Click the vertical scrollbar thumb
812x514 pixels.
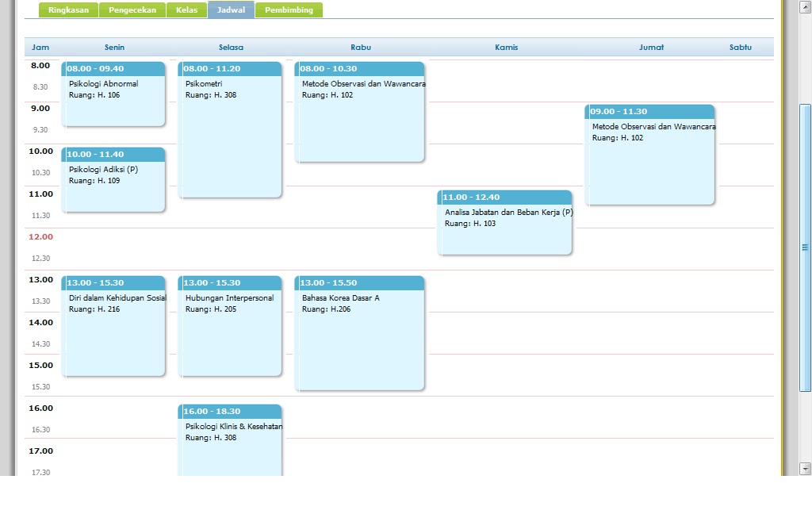[806, 247]
